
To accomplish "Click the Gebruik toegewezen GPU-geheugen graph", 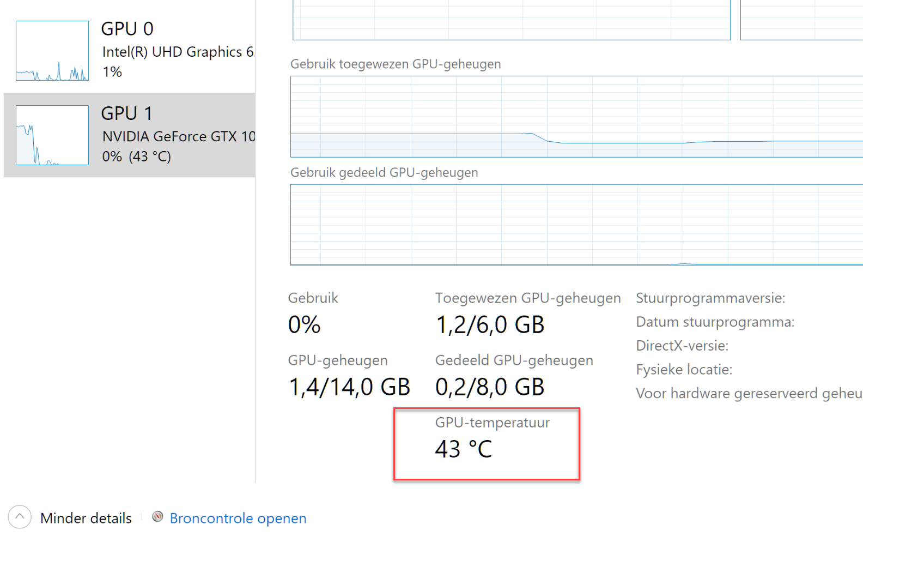I will 576,117.
